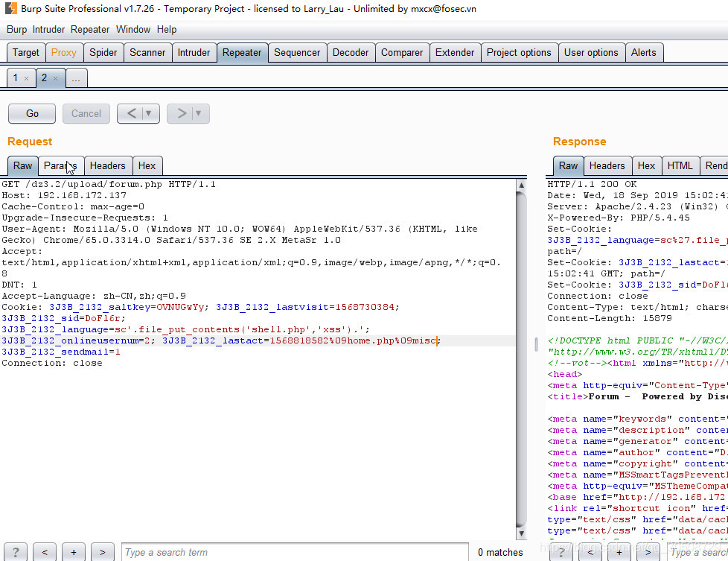Click the Go button to send request
Viewport: 728px width, 561px height.
click(32, 113)
